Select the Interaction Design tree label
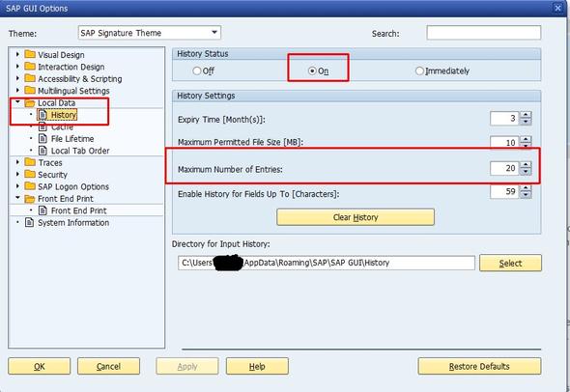 click(71, 67)
